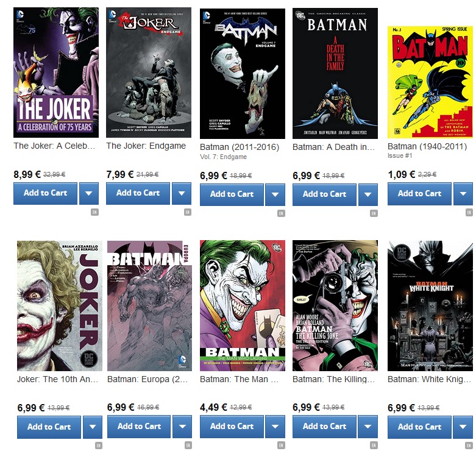
Task: Click the EN badge under Batman: White Knight
Action: click(x=469, y=446)
